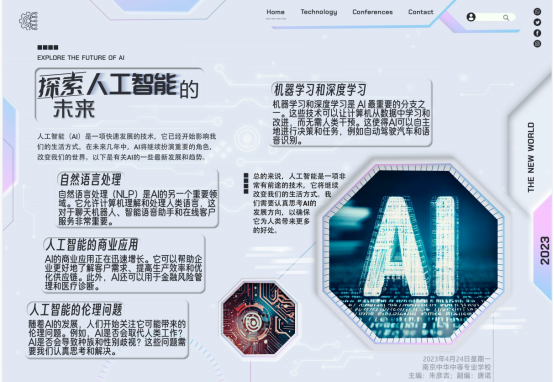
Task: Click the red circuit octagon image
Action: [x=258, y=318]
